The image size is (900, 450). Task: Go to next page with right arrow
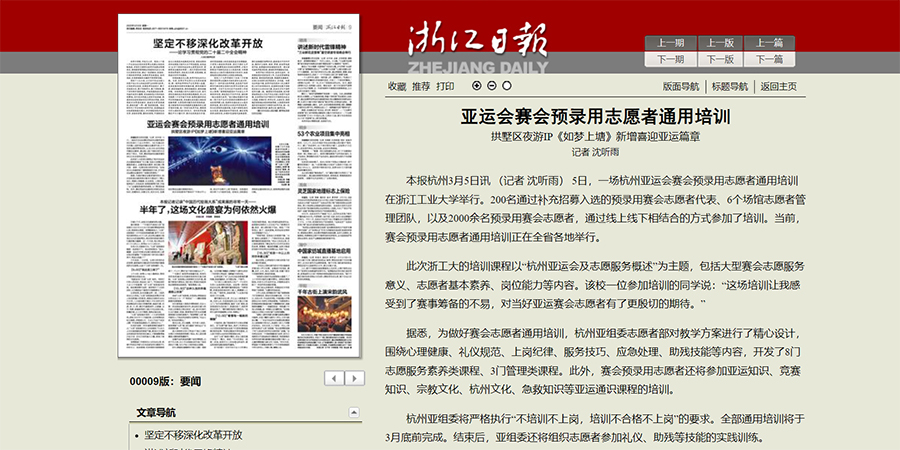356,378
